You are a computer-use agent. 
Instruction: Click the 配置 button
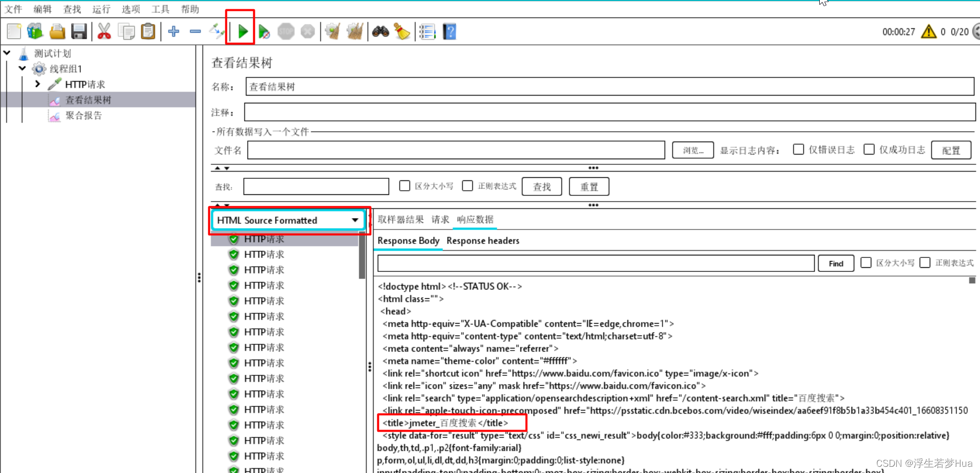(x=951, y=150)
